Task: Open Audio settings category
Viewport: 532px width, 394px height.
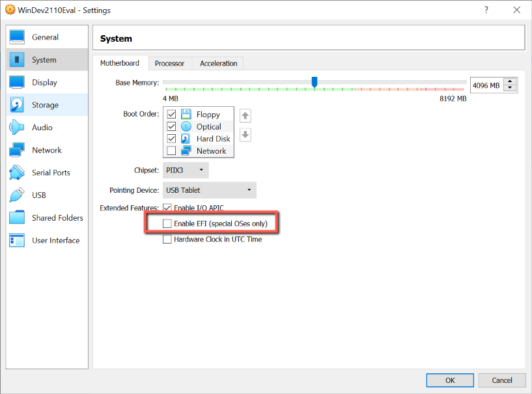Action: 47,127
